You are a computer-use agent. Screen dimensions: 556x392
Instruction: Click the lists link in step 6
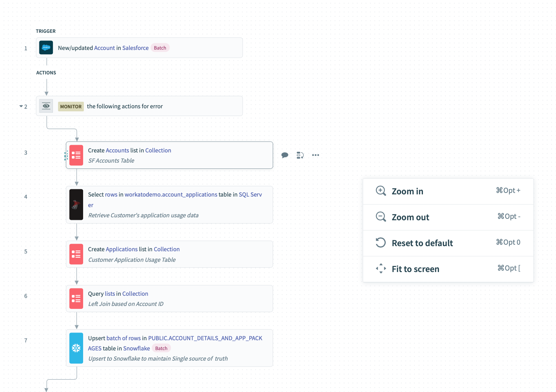[x=110, y=294]
